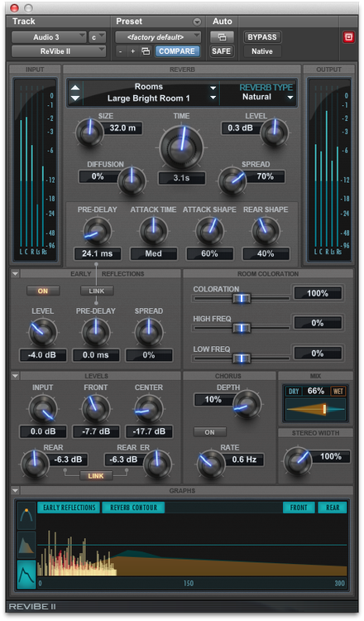
Task: Open the factory default preset dropdown
Action: pos(158,37)
